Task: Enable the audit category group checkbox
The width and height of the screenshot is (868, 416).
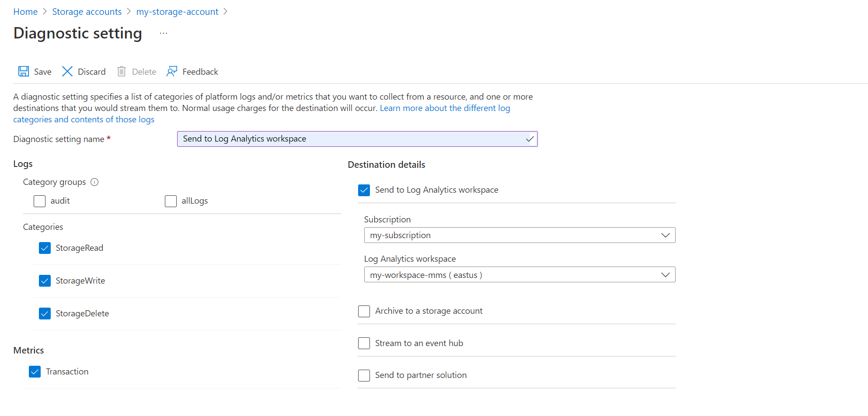Action: pyautogui.click(x=40, y=201)
